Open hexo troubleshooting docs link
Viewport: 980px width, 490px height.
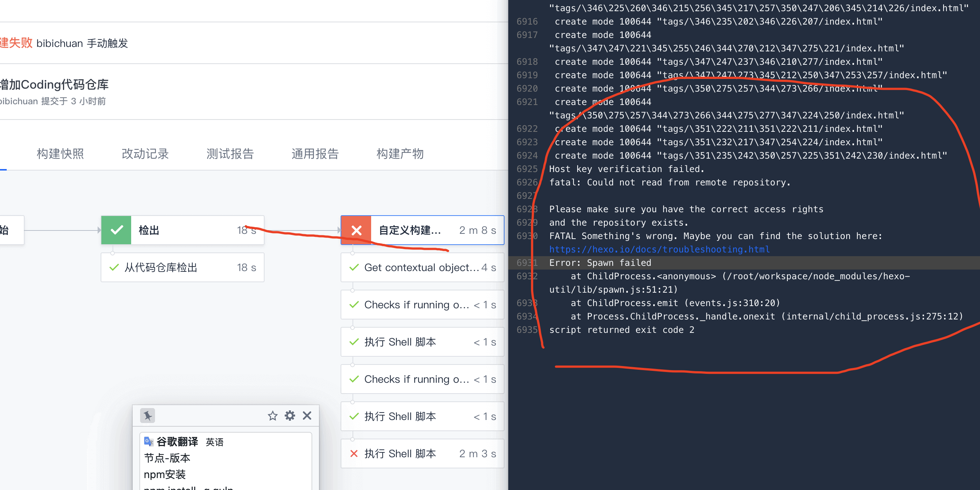[x=659, y=249]
